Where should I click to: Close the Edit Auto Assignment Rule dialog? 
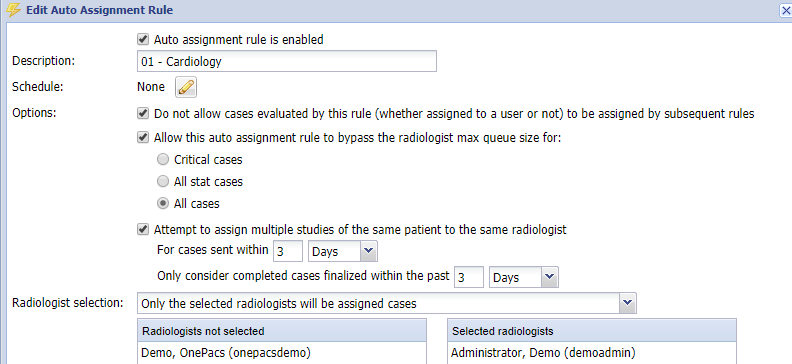[x=786, y=11]
